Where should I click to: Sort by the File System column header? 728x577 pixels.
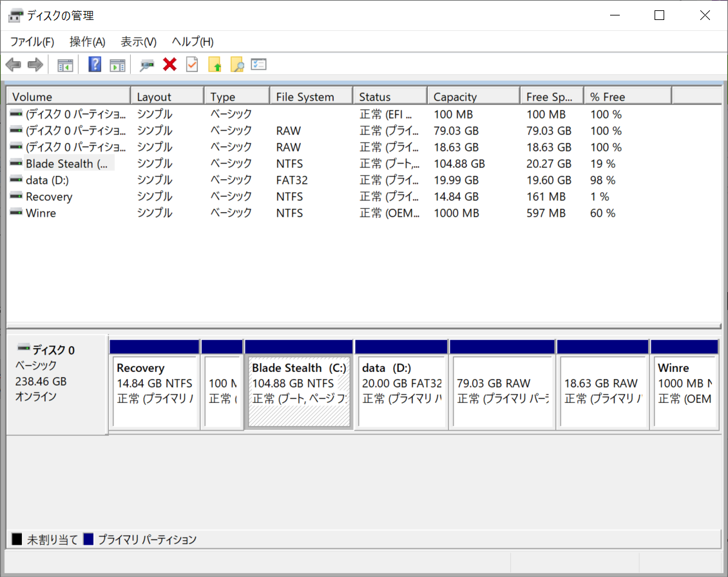(x=311, y=96)
